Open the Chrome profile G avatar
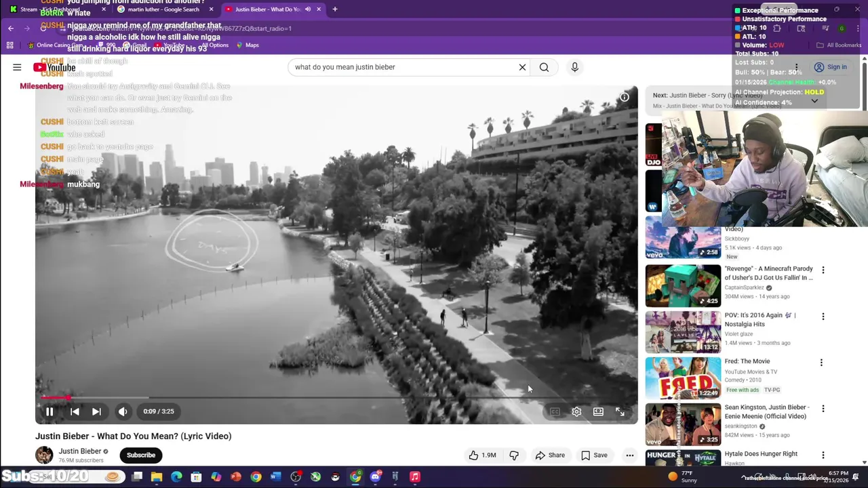 point(842,28)
